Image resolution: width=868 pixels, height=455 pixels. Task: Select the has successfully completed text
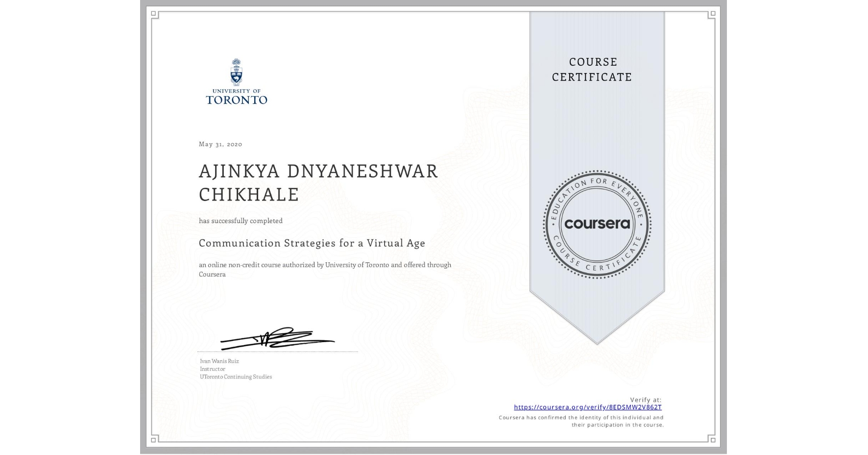click(x=241, y=221)
